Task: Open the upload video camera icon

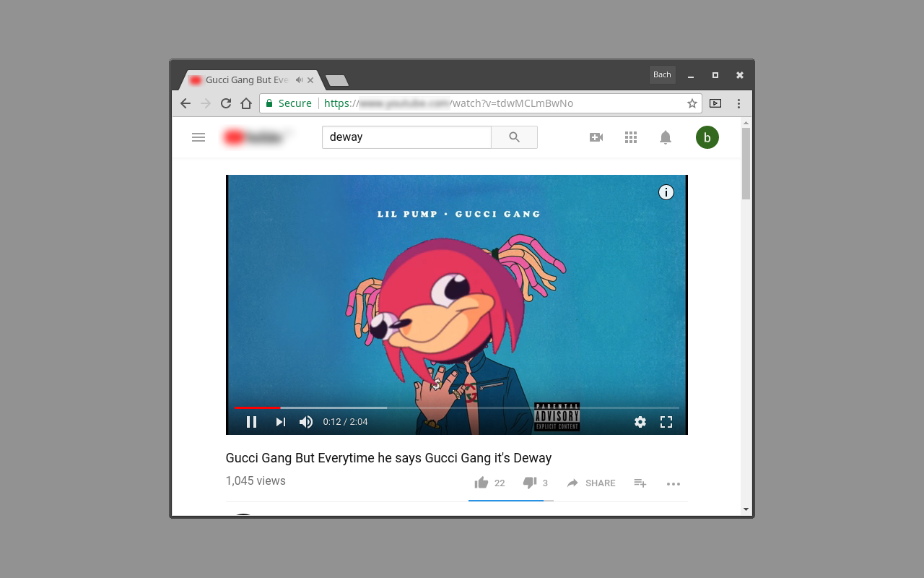Action: 596,137
